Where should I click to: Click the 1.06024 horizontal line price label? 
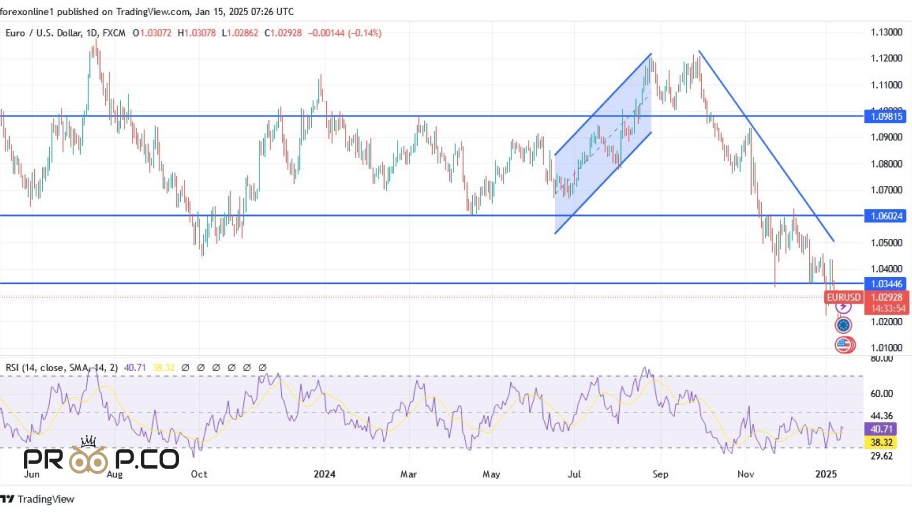886,216
